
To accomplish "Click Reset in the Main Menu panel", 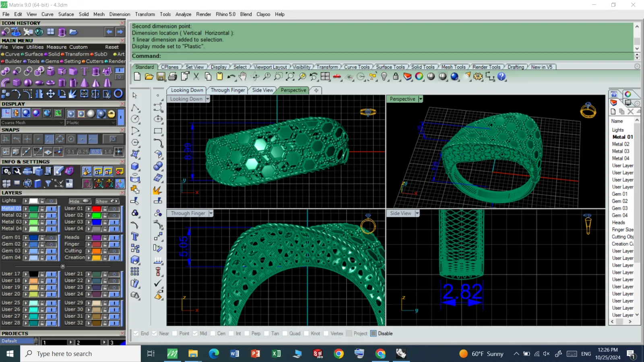I will pos(112,47).
